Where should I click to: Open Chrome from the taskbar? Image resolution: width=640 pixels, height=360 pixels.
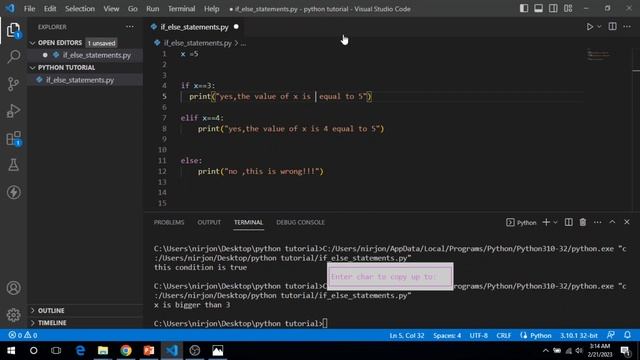126,351
